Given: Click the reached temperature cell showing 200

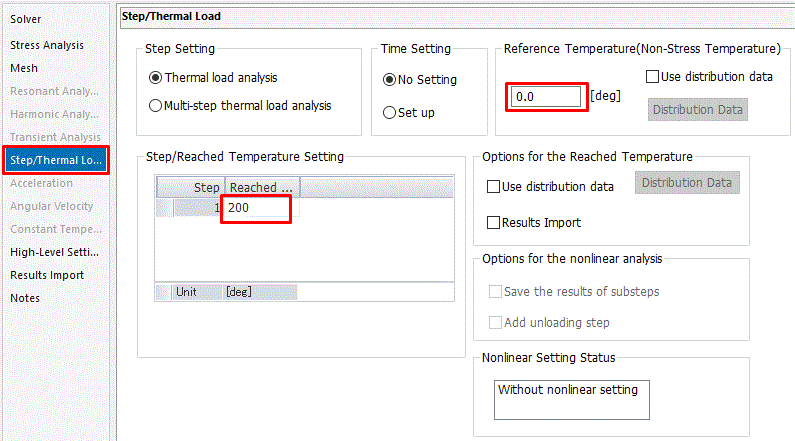Looking at the screenshot, I should coord(257,208).
